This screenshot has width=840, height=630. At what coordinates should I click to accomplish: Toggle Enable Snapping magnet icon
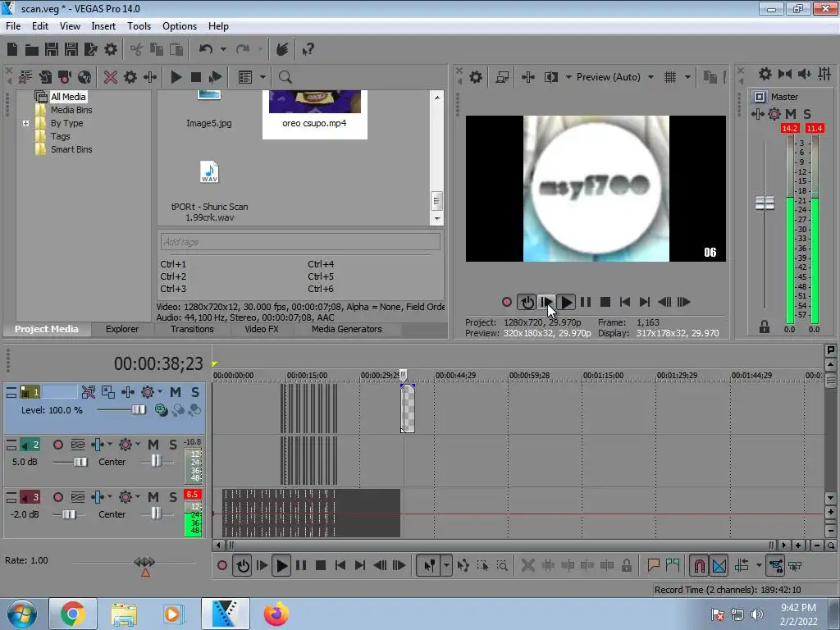pyautogui.click(x=700, y=566)
